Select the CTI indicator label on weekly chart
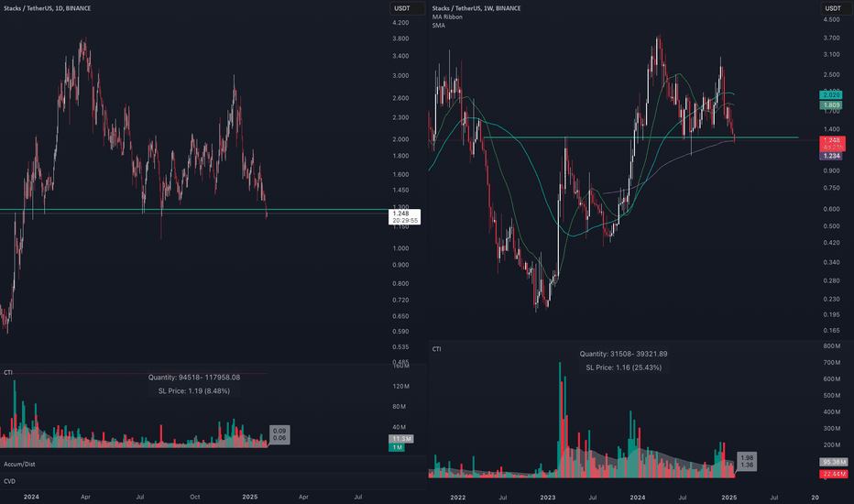 pos(437,349)
